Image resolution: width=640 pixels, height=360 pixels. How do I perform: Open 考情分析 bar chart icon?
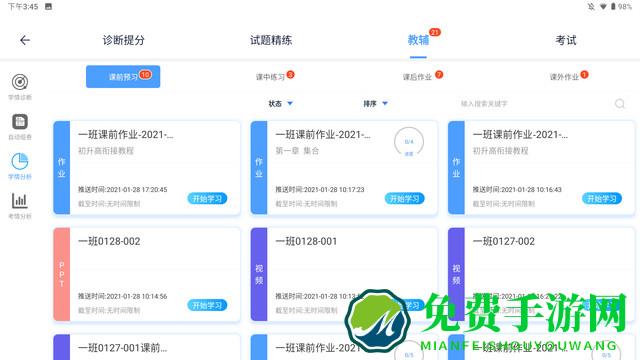coord(20,200)
